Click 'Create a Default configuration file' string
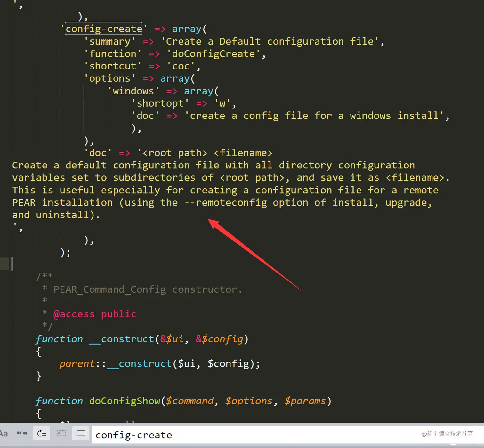The height and width of the screenshot is (448, 484). 270,41
